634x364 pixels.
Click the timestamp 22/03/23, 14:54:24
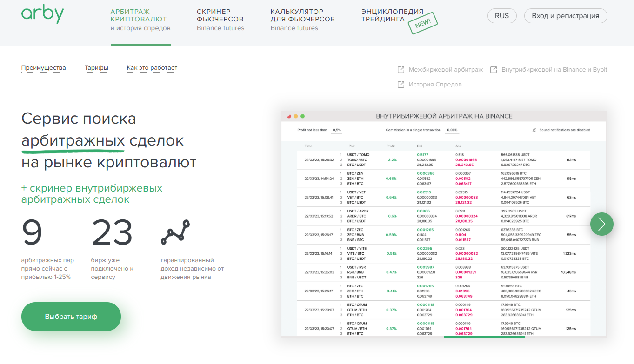(319, 179)
